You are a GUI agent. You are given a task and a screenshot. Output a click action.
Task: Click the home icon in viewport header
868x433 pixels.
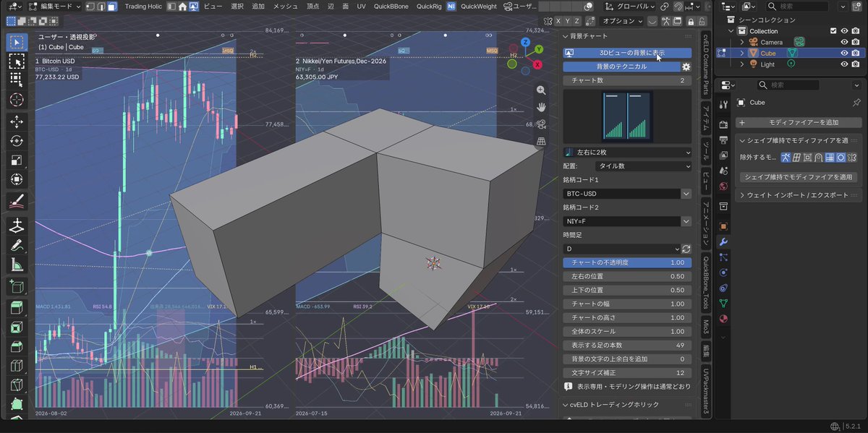[183, 7]
